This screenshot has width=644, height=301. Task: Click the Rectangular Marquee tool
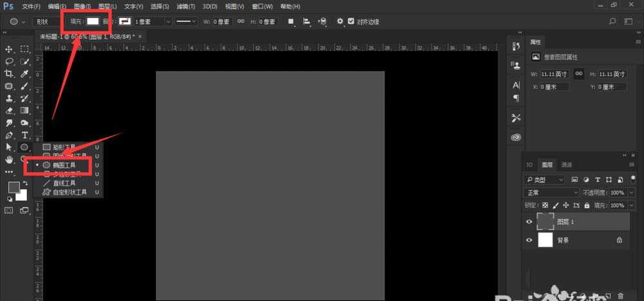point(24,49)
